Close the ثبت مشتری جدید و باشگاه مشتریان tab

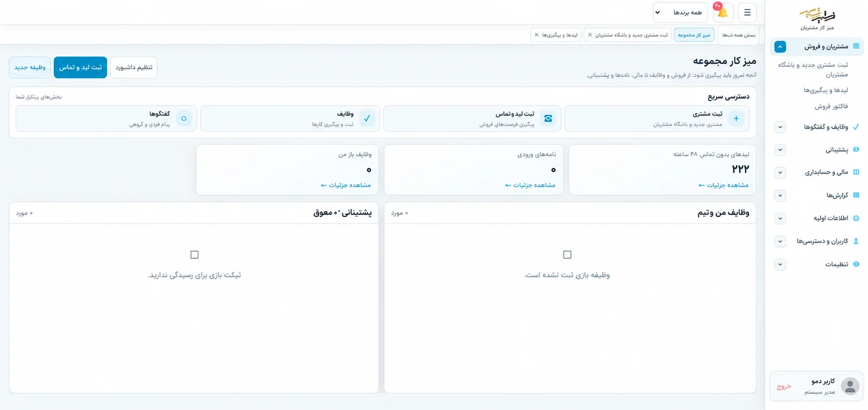(x=590, y=35)
